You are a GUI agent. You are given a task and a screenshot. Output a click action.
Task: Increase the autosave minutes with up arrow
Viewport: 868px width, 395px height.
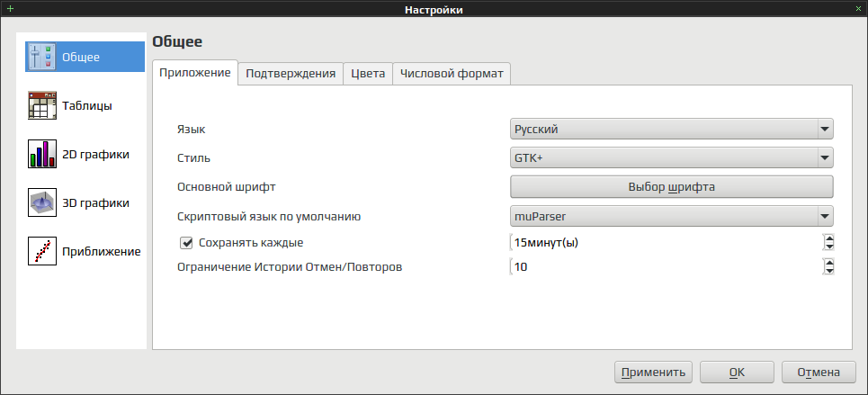click(829, 238)
